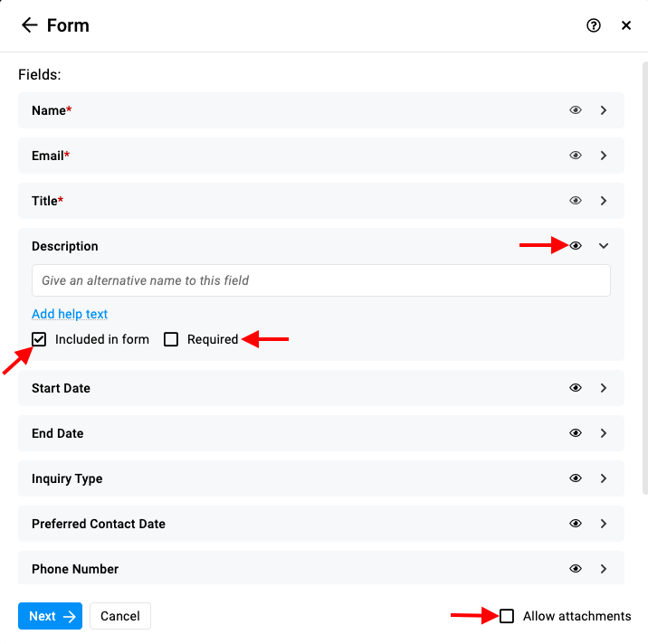Toggle visibility eye for Name field
Viewport: 648px width, 644px height.
576,110
